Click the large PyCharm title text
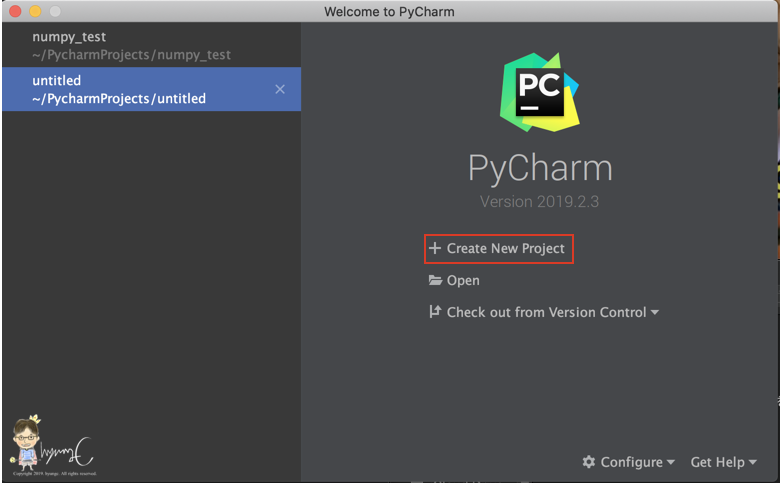This screenshot has height=483, width=780. pos(540,169)
